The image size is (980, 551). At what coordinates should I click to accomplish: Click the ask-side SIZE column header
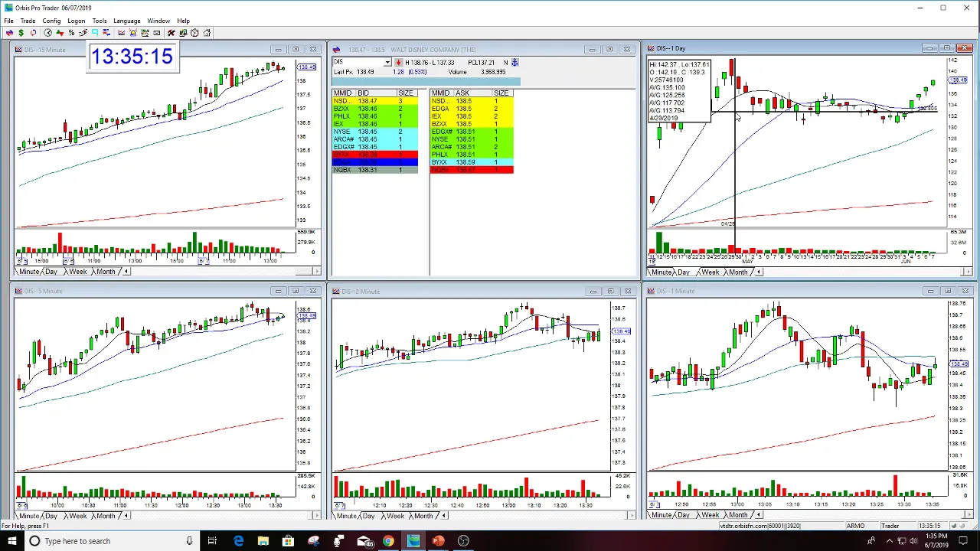pyautogui.click(x=501, y=93)
